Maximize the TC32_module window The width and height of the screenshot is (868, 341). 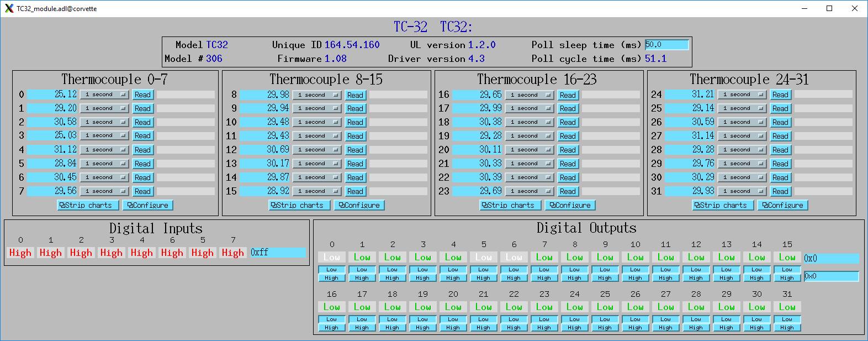(x=829, y=8)
